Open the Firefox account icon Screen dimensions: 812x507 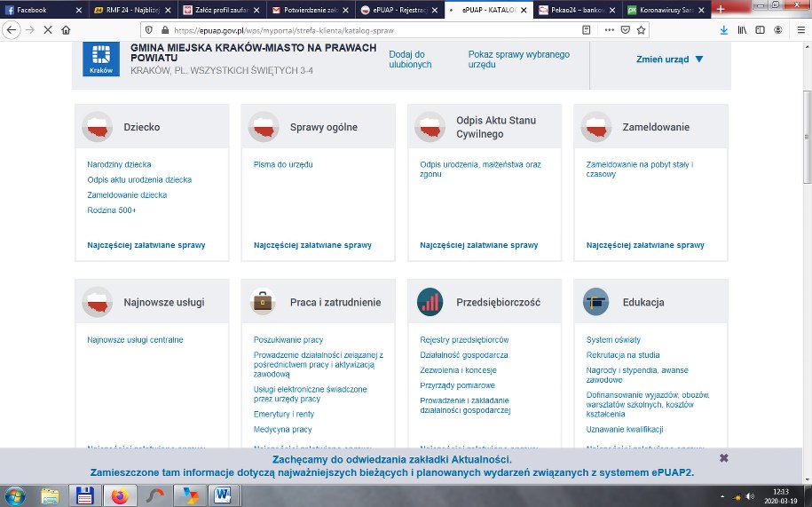(x=777, y=30)
